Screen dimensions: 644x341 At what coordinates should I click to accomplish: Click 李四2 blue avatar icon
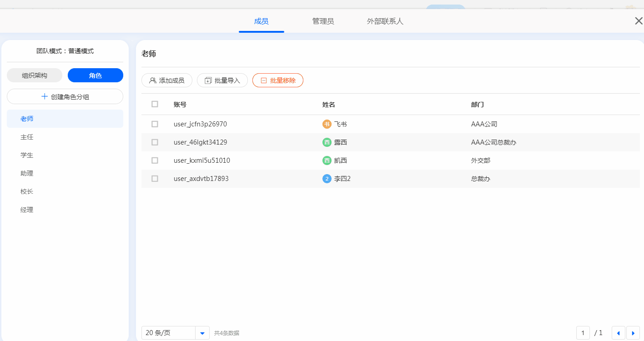click(x=327, y=179)
